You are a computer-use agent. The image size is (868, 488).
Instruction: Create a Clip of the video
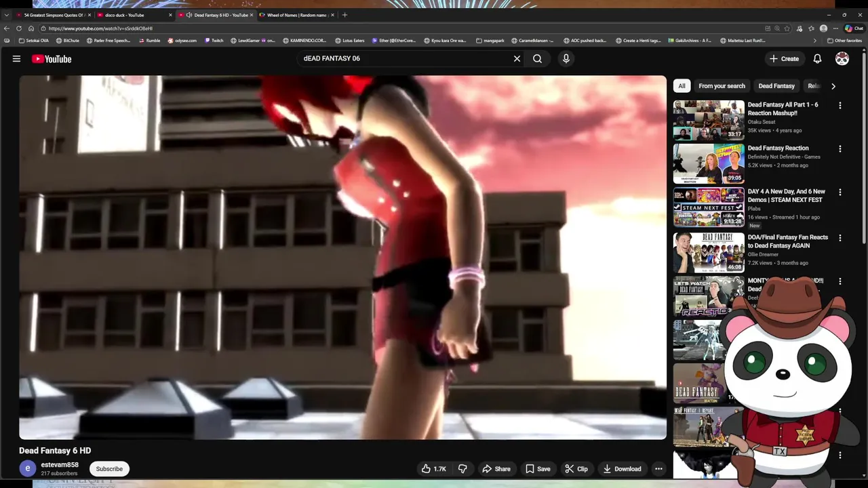(x=576, y=469)
